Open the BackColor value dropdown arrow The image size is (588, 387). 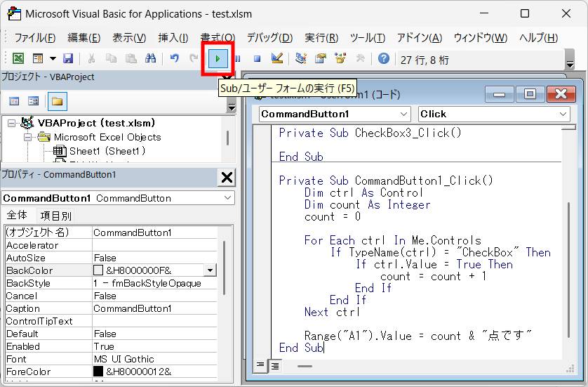click(x=210, y=270)
